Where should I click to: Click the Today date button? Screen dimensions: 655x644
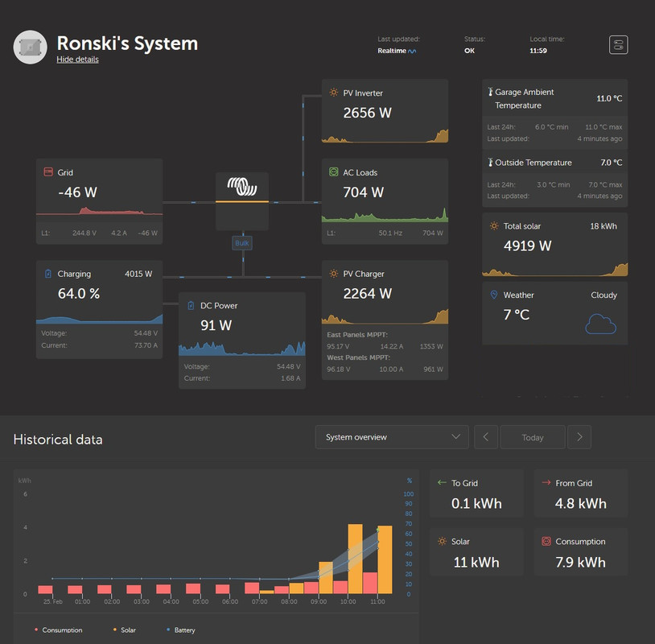click(x=533, y=437)
